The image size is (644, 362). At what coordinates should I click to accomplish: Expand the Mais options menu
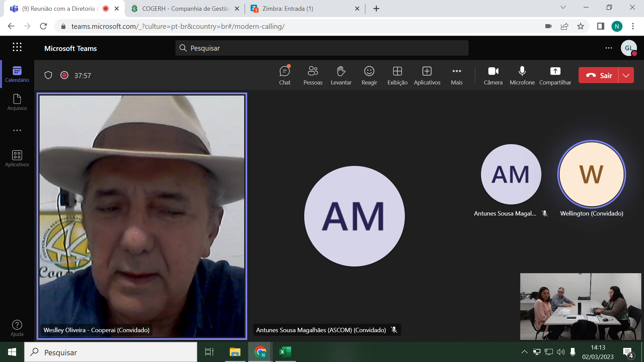(x=457, y=75)
